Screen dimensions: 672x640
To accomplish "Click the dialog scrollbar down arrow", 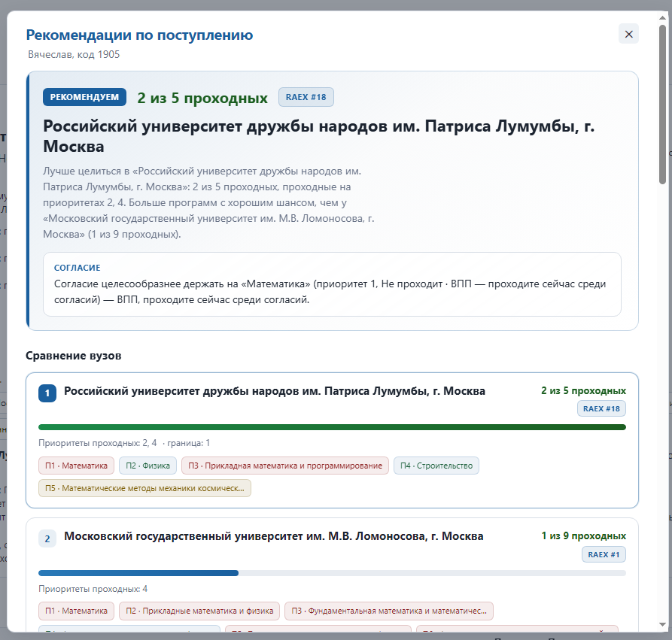I will point(662,626).
